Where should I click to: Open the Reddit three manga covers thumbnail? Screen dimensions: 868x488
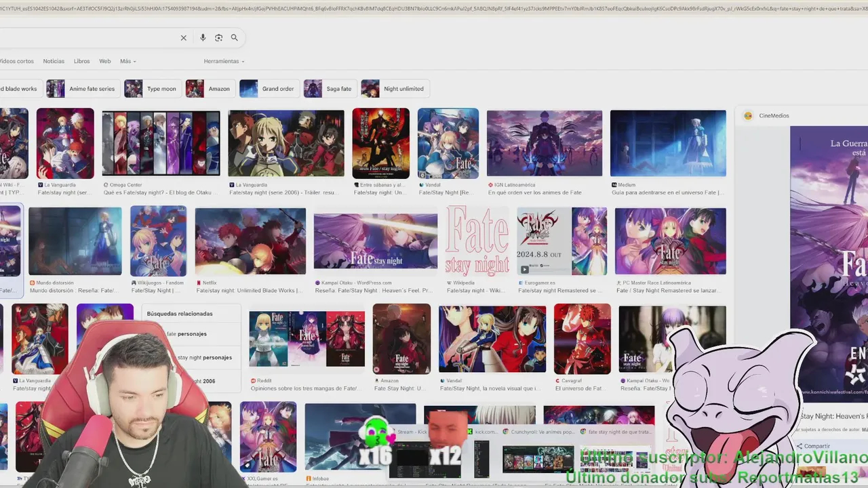(x=307, y=339)
